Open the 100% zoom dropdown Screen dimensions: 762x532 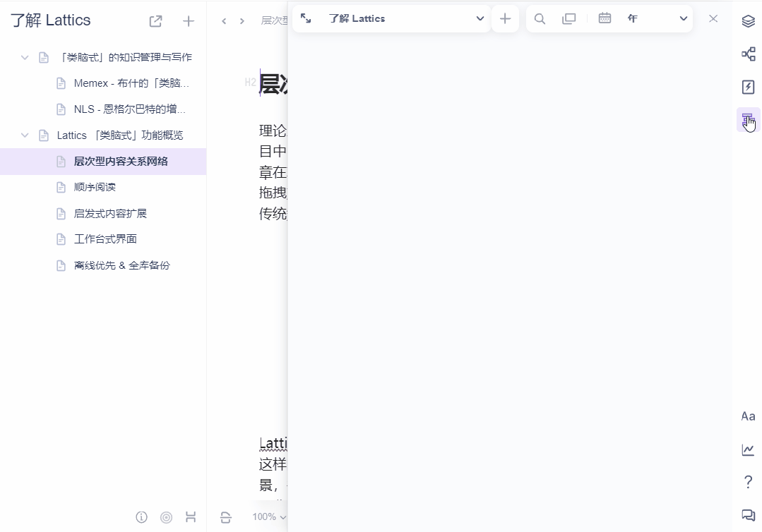point(269,517)
